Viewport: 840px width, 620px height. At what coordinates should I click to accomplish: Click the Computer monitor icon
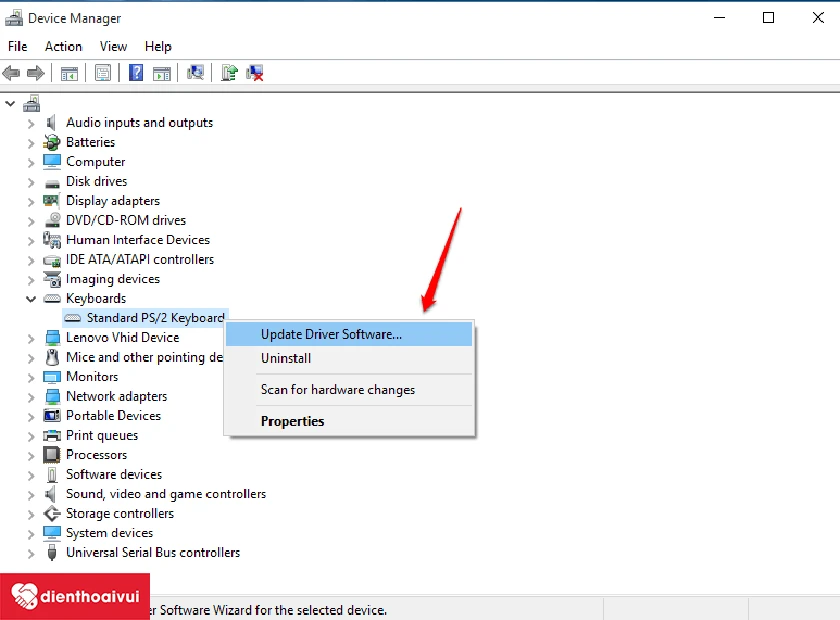[x=52, y=161]
